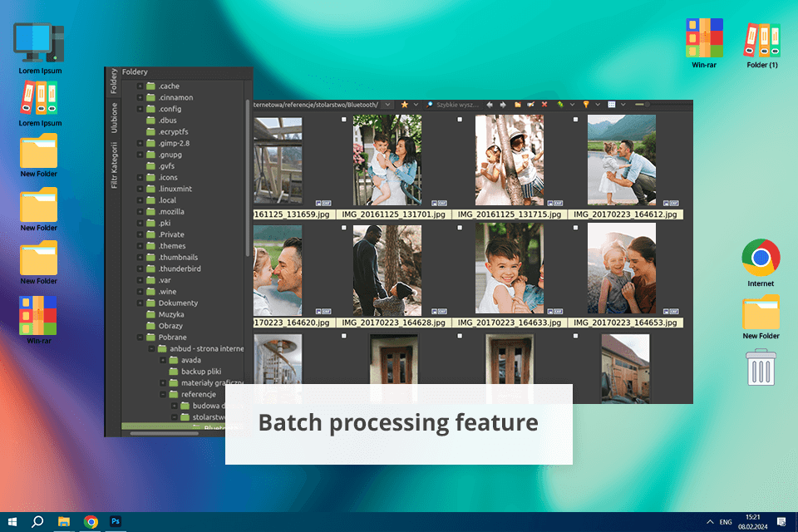
Task: Open the Internet Chrome desktop icon
Action: 761,263
